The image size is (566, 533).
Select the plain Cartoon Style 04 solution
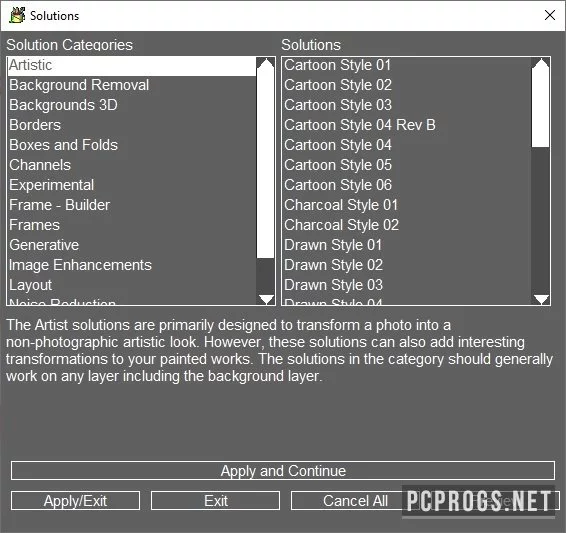pyautogui.click(x=406, y=145)
